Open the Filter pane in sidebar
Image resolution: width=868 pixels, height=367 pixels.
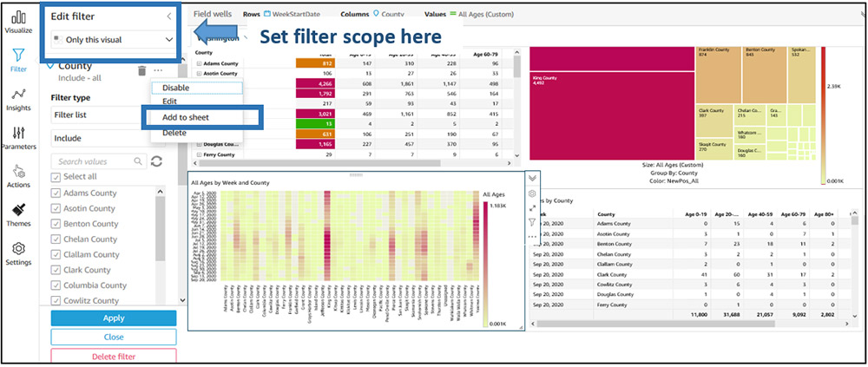click(x=18, y=61)
